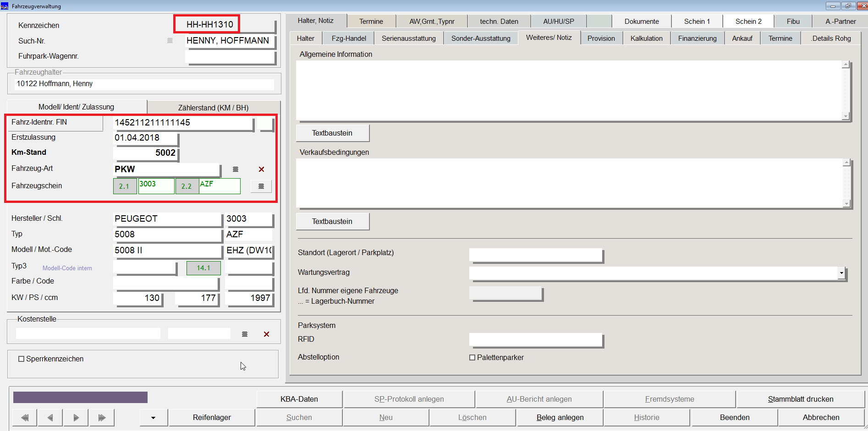Click the RFID input field
This screenshot has width=868, height=431.
coord(536,340)
